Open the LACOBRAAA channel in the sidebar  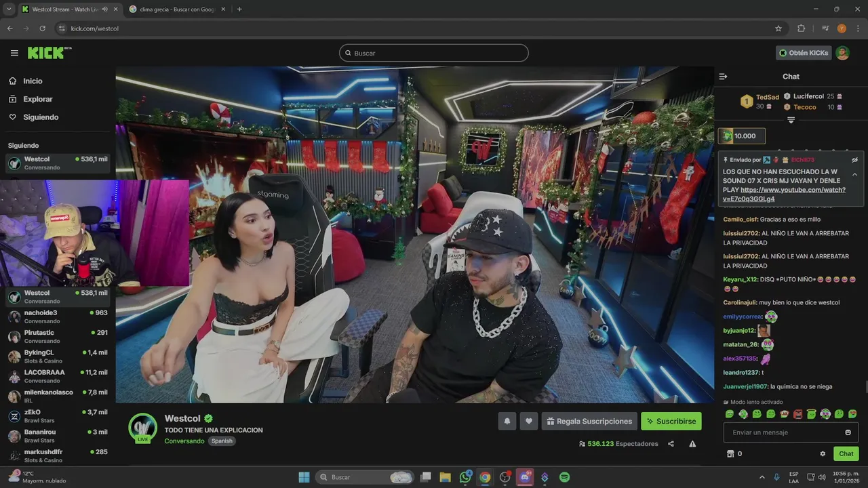(58, 376)
